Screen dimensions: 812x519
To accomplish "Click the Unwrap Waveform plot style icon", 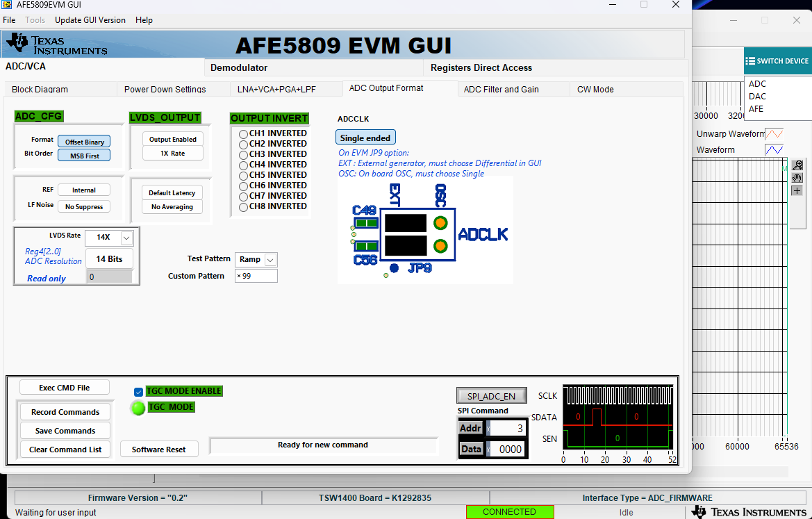I will [x=774, y=133].
